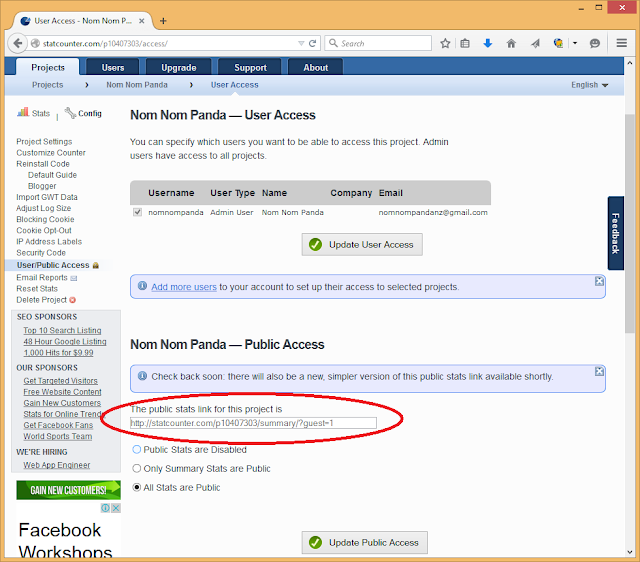Image resolution: width=640 pixels, height=562 pixels.
Task: Click the statcounter address bar URL
Action: pos(105,43)
